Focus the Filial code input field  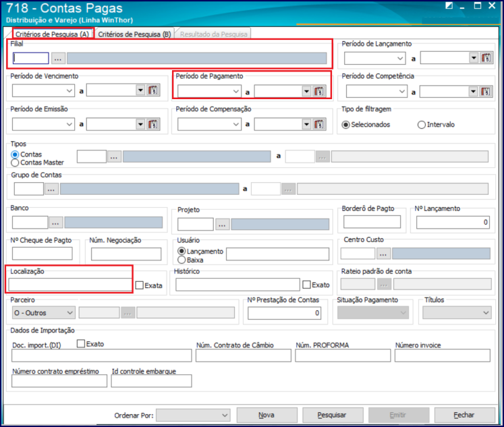pos(31,59)
